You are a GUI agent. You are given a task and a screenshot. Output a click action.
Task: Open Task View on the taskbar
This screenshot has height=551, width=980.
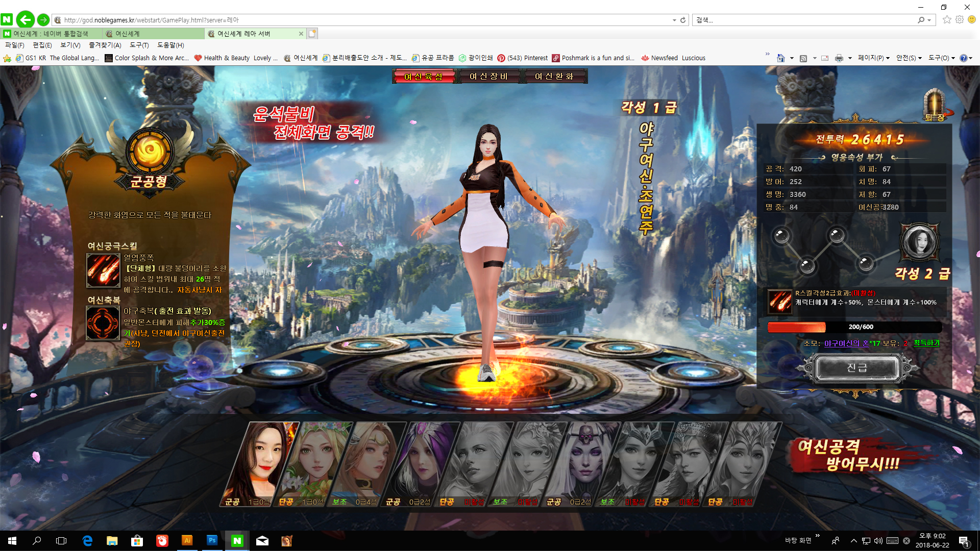pos(61,541)
